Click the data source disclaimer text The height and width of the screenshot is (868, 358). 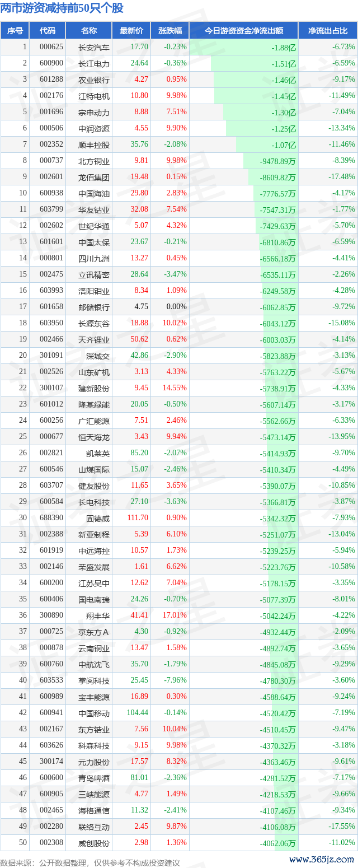(91, 863)
